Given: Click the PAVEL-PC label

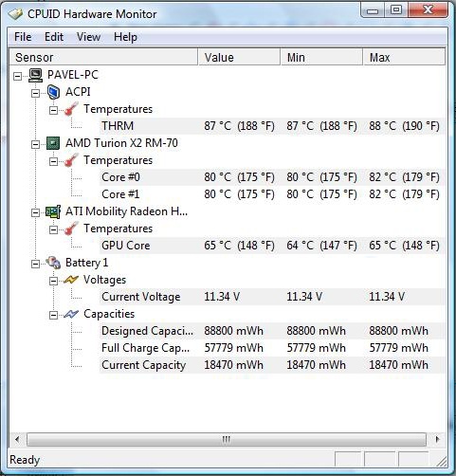Looking at the screenshot, I should (73, 75).
